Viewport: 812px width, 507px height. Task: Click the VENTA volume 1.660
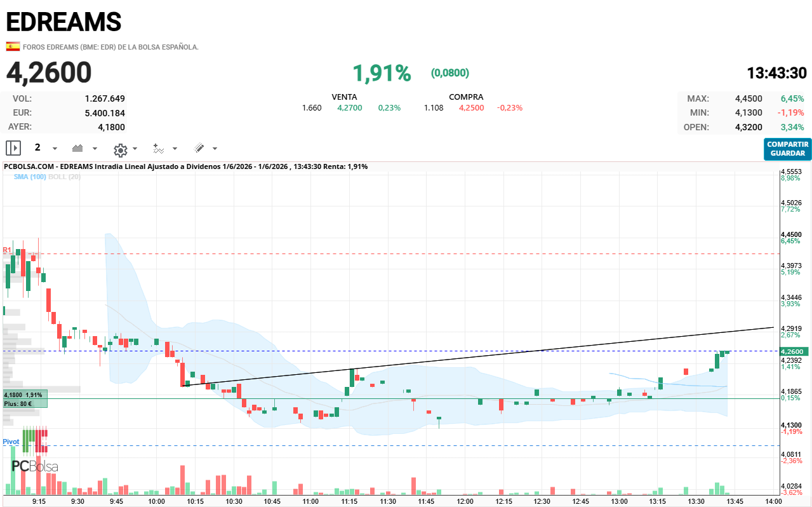pos(312,108)
